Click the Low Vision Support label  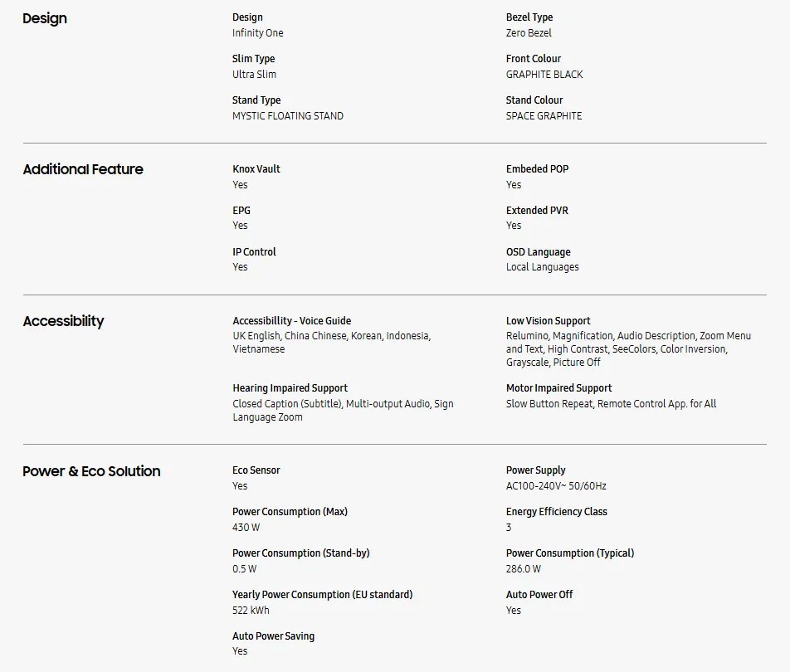pos(549,321)
